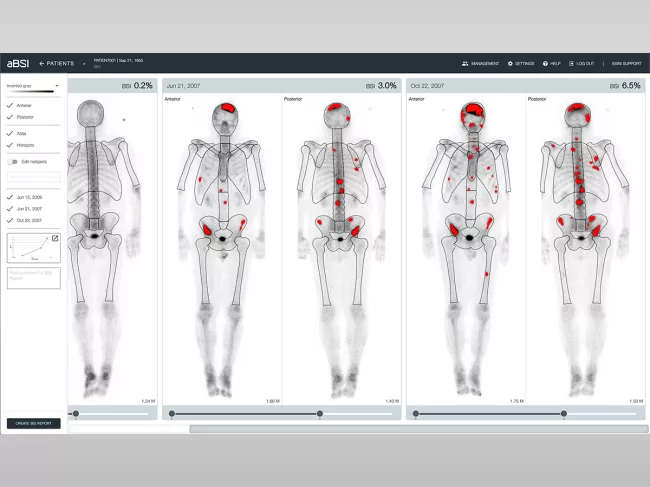Deselect the Jun 21, 2007 scan

tap(10, 208)
